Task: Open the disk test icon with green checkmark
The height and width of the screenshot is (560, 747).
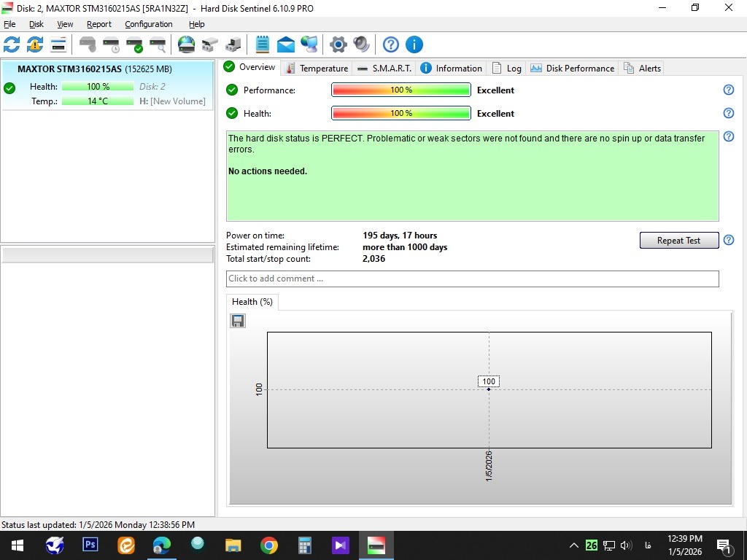Action: coord(134,44)
